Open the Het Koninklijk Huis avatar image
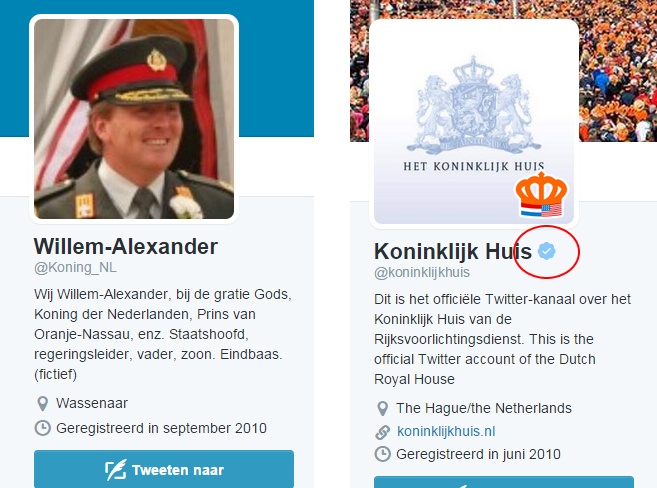Viewport: 657px width, 488px height. [x=474, y=123]
